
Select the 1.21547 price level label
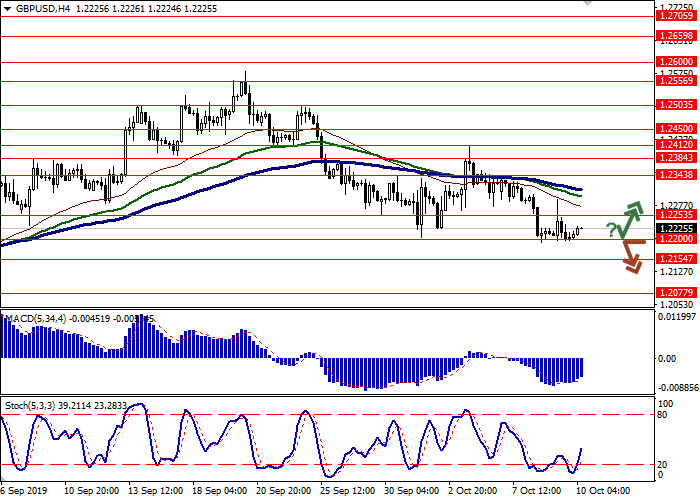676,259
